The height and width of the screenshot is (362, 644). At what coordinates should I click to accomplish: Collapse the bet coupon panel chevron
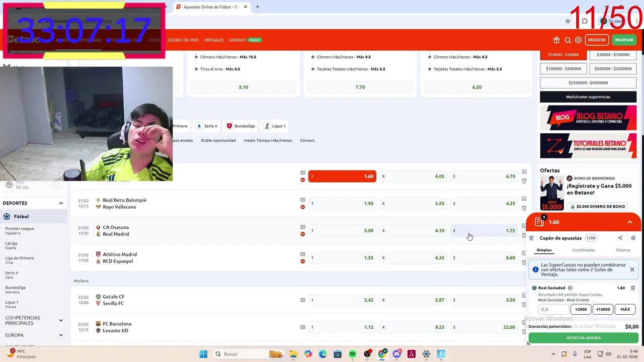pos(629,222)
